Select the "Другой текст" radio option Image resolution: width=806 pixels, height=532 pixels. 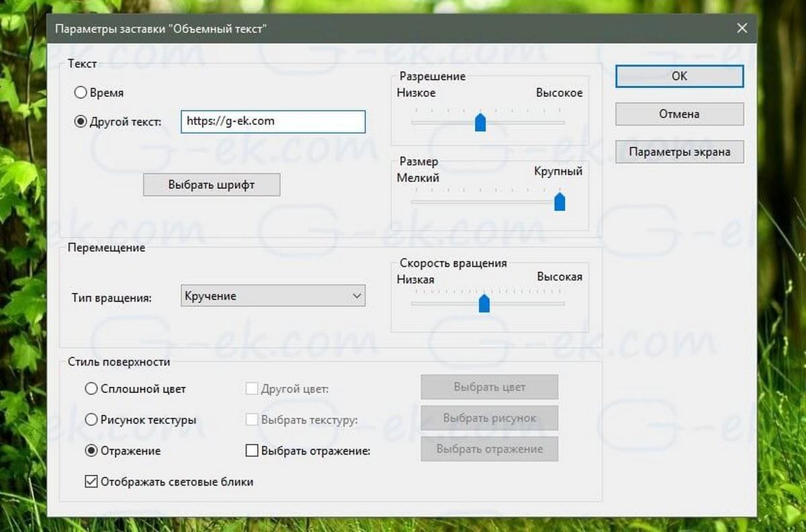[x=81, y=122]
